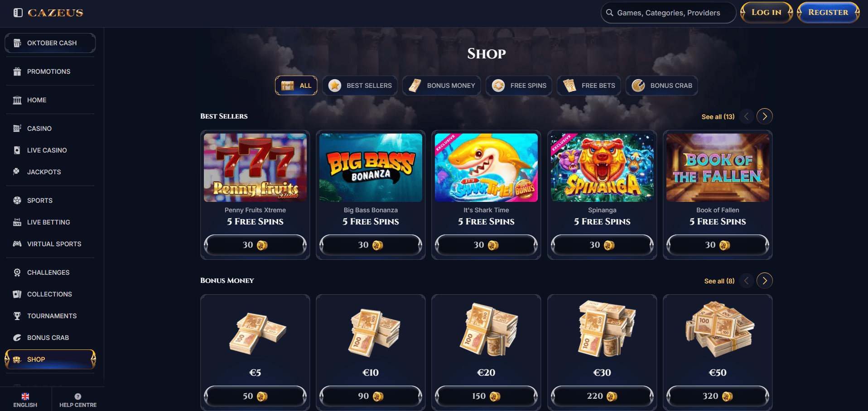The width and height of the screenshot is (868, 411).
Task: Switch to Best Sellers filter tab
Action: 360,86
